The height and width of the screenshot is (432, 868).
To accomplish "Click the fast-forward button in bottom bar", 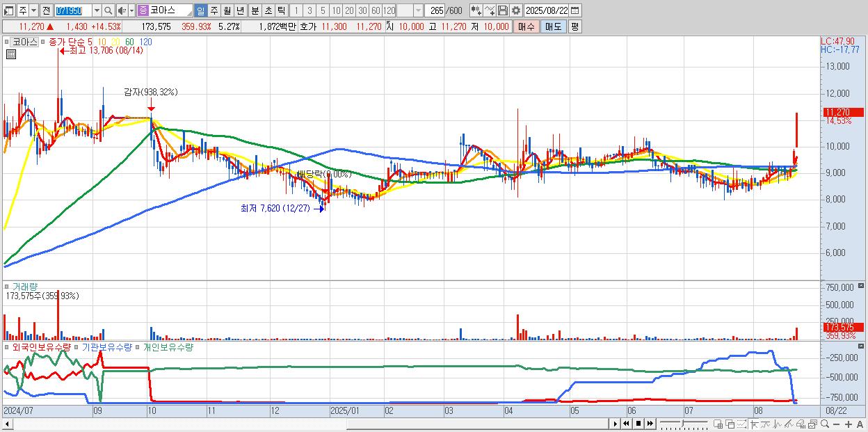I will pos(650,424).
